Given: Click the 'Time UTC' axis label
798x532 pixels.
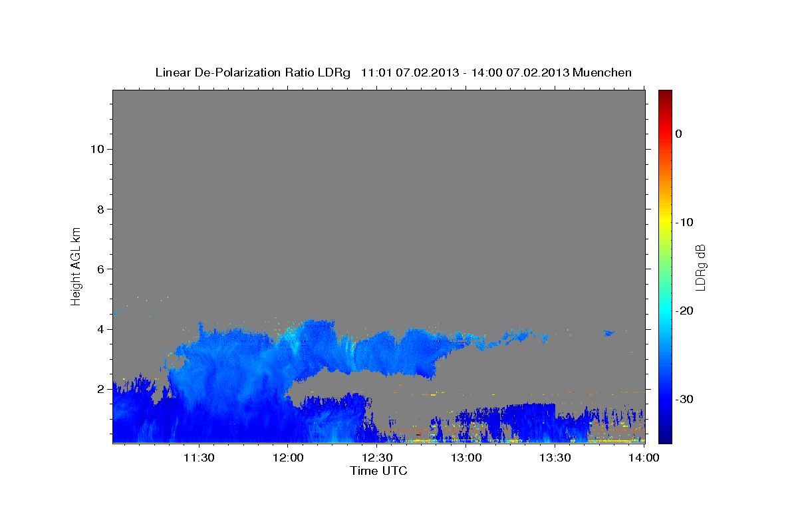Looking at the screenshot, I should pyautogui.click(x=378, y=471).
